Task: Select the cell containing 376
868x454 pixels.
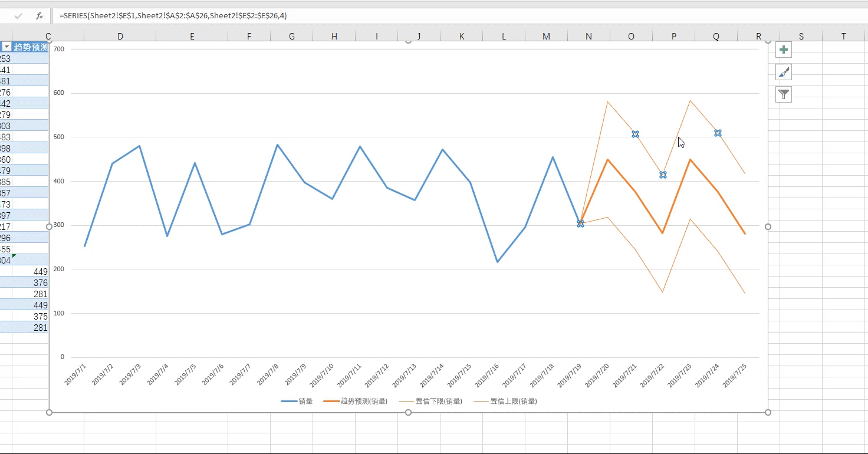Action: [x=30, y=283]
